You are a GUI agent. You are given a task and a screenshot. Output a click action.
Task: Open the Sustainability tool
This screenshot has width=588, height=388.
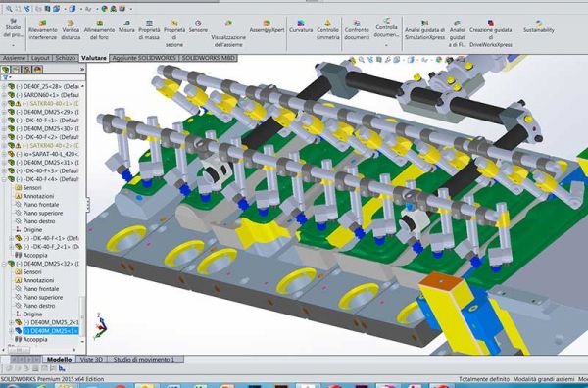[x=538, y=26]
